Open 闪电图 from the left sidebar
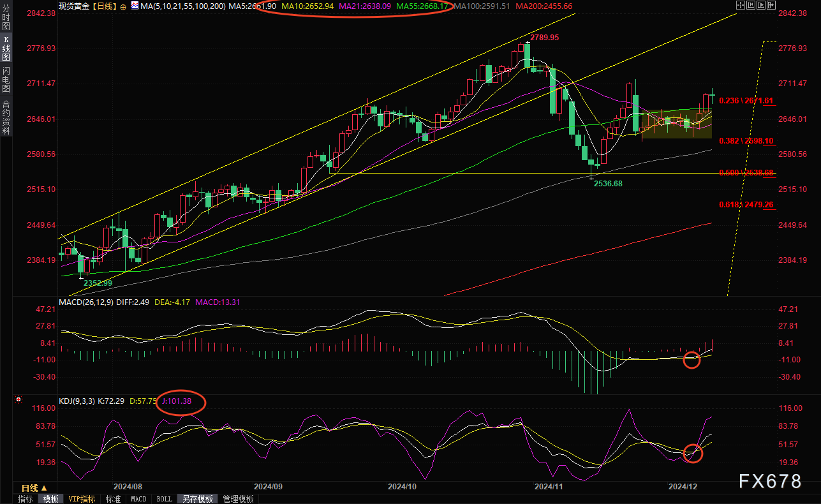Screen dimensions: 821x504 point(6,80)
